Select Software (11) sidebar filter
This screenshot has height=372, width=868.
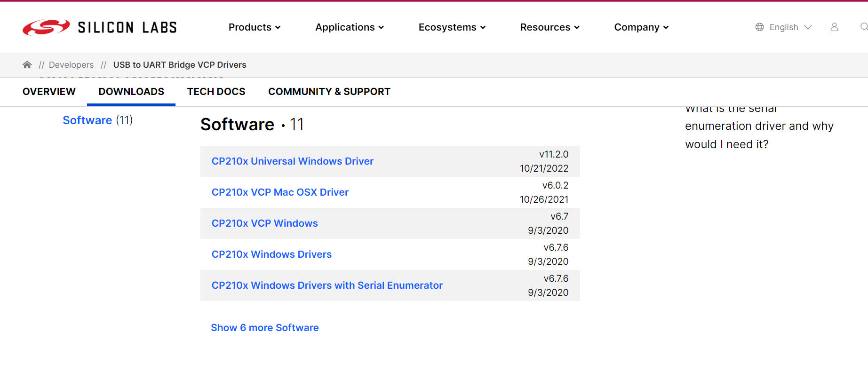coord(97,120)
